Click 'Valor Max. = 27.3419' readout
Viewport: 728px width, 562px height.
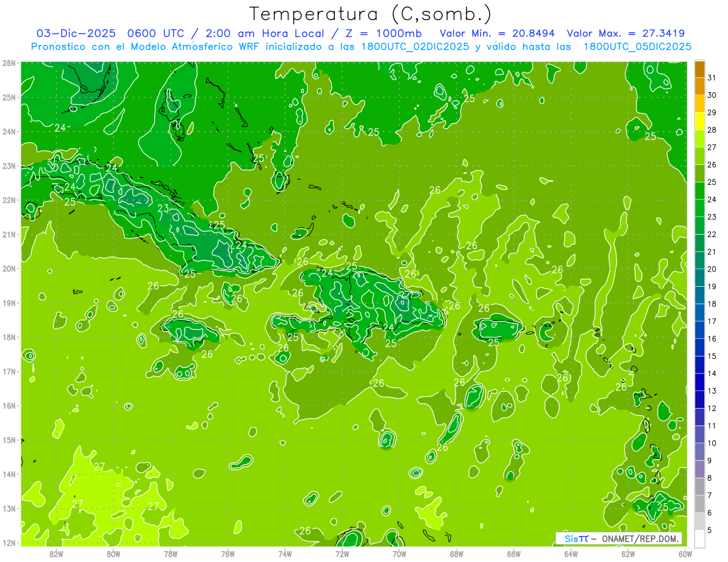(x=627, y=33)
